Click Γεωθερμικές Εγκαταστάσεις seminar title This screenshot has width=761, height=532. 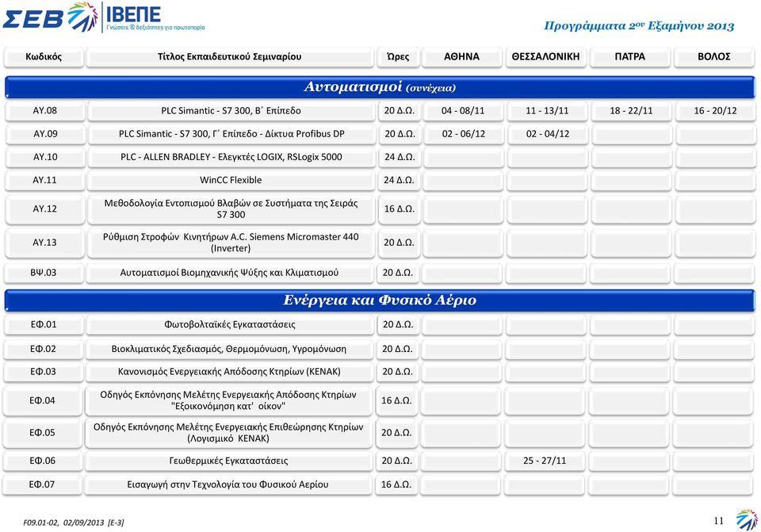coord(228,461)
